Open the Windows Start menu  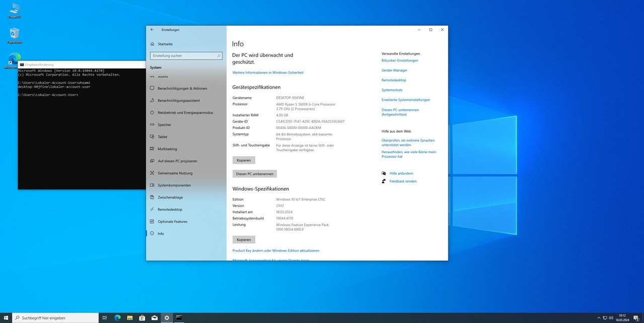[6, 317]
